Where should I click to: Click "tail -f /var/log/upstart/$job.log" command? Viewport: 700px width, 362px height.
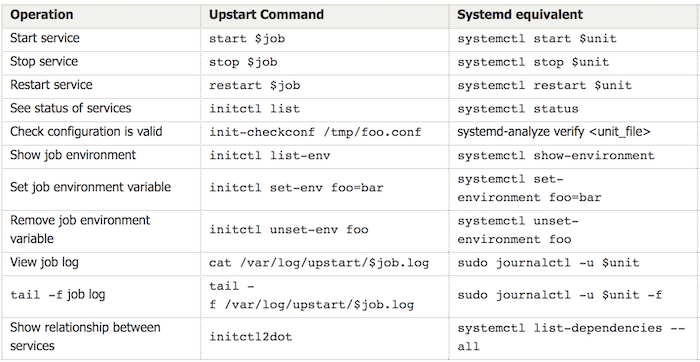point(311,295)
